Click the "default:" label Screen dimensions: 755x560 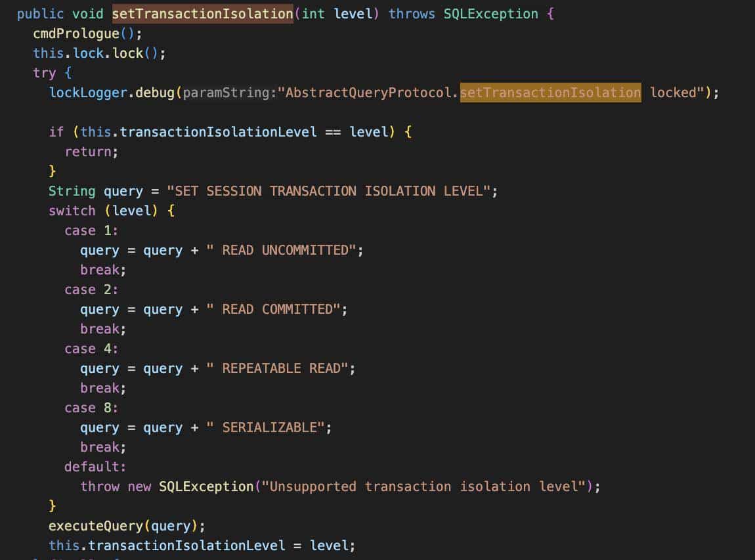(x=95, y=467)
